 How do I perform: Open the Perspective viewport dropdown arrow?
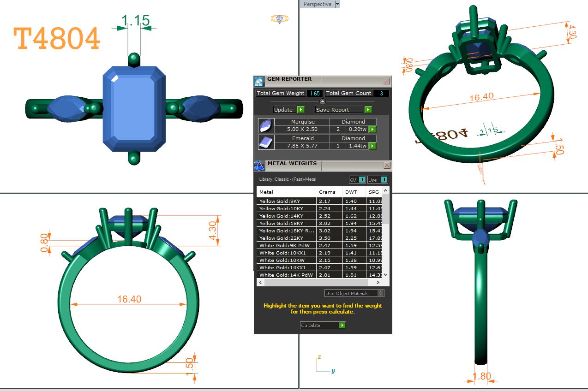pos(337,4)
